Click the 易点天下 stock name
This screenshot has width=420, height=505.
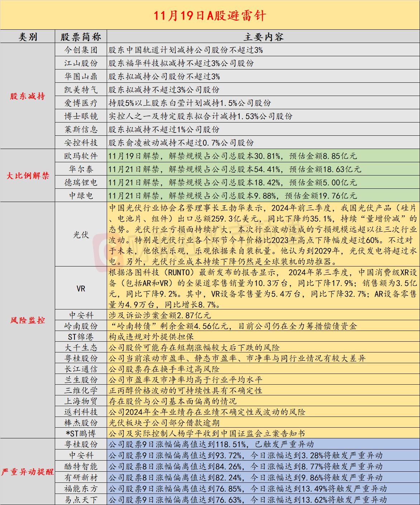pos(81,500)
